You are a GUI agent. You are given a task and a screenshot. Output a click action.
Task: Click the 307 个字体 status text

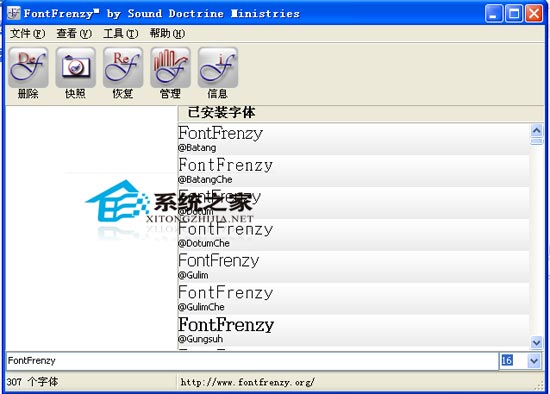point(32,382)
